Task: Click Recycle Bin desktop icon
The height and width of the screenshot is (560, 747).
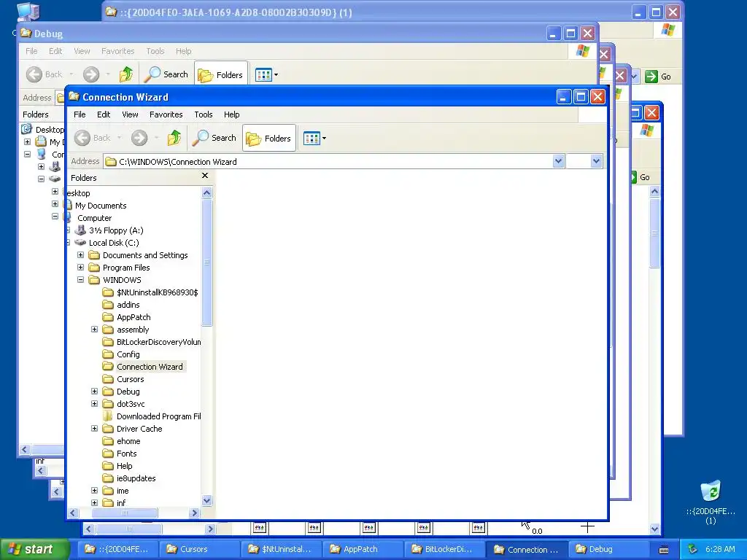Action: (711, 492)
